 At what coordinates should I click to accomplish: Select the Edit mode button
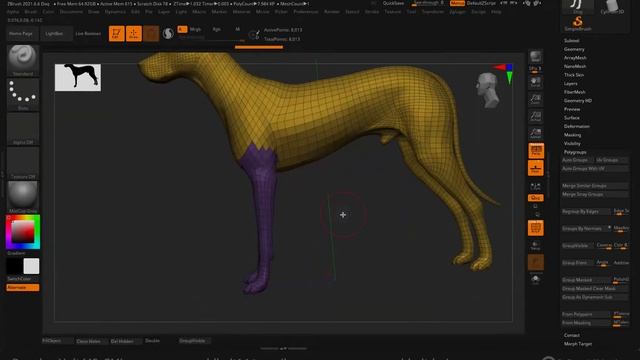point(116,33)
